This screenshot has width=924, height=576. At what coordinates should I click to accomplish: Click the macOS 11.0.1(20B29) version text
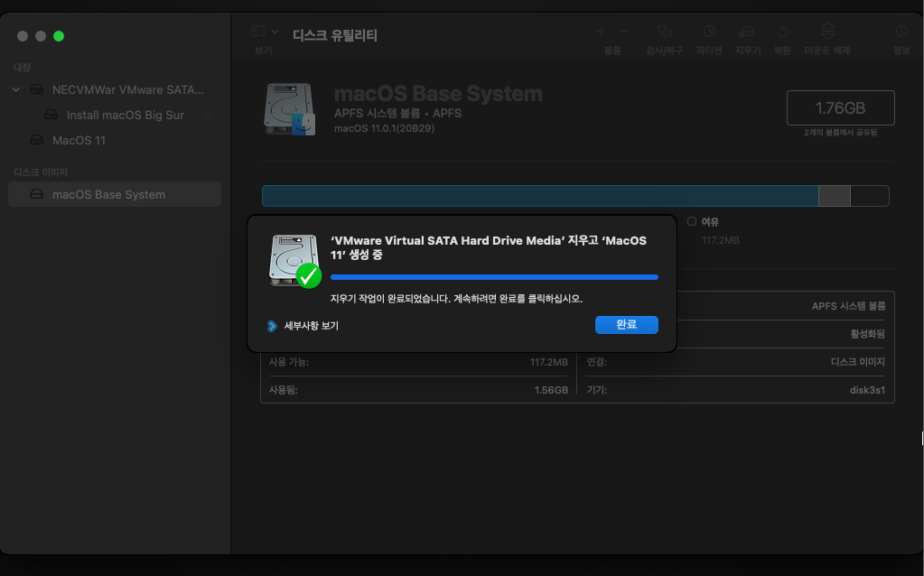(x=384, y=128)
